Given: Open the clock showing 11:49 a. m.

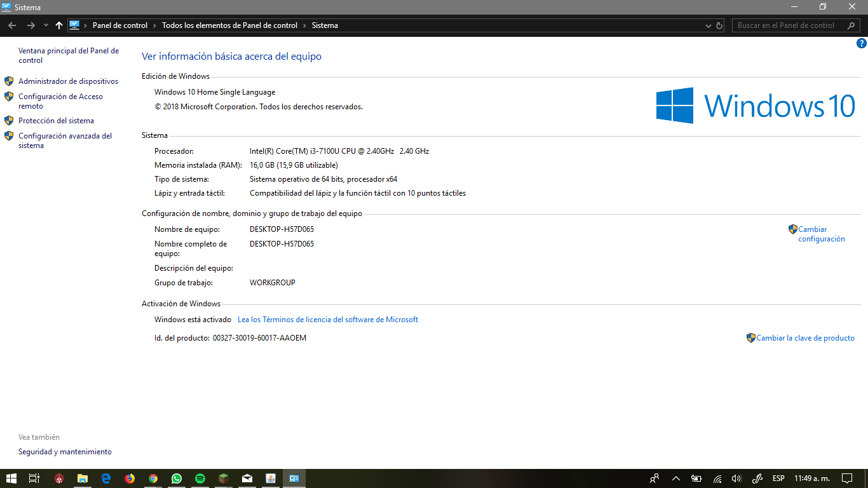Looking at the screenshot, I should (x=812, y=478).
